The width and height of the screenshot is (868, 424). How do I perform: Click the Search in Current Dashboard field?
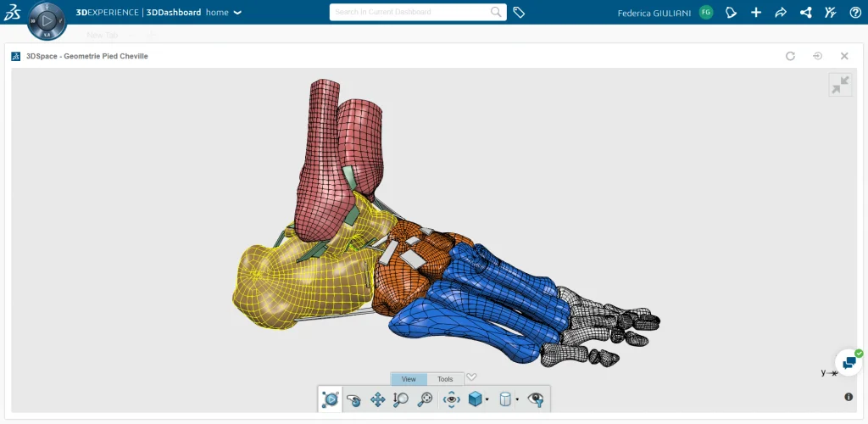coord(410,13)
